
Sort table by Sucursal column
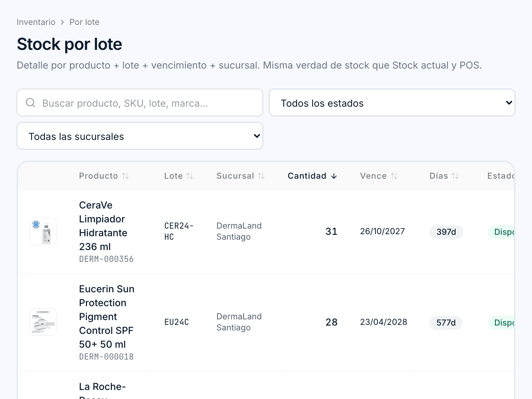point(241,176)
